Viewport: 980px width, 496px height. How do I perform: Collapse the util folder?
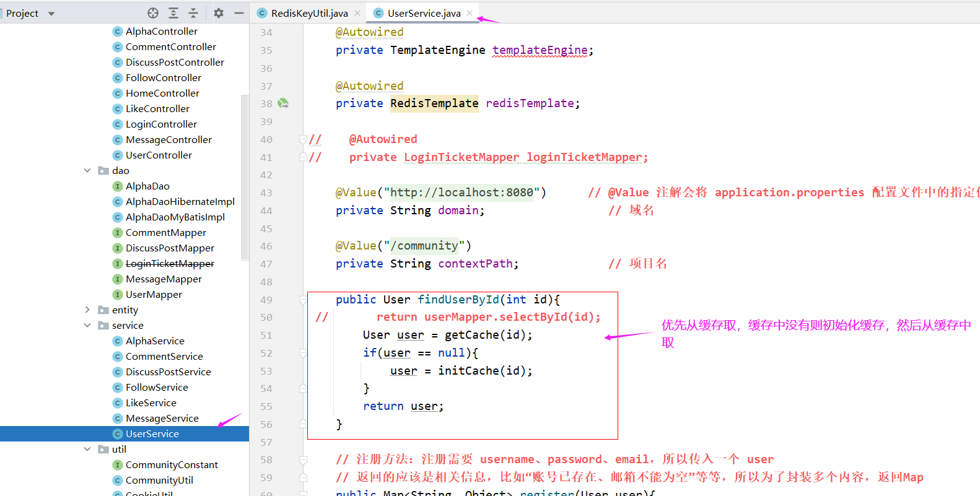coord(87,449)
